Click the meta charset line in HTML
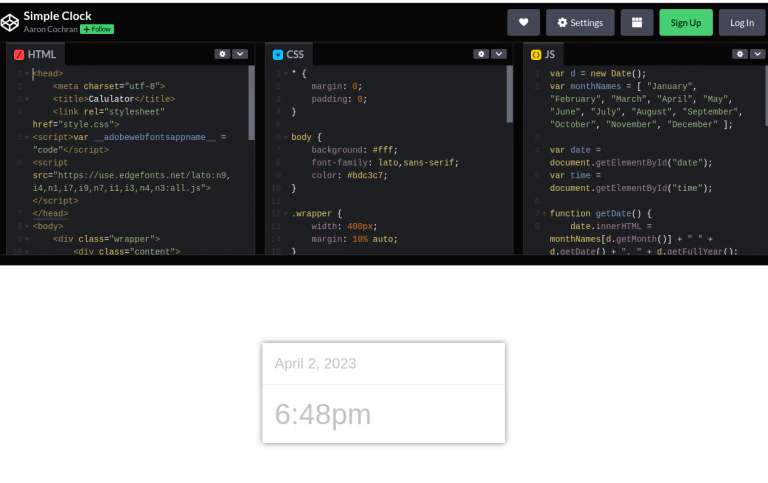This screenshot has width=768, height=483. 109,86
